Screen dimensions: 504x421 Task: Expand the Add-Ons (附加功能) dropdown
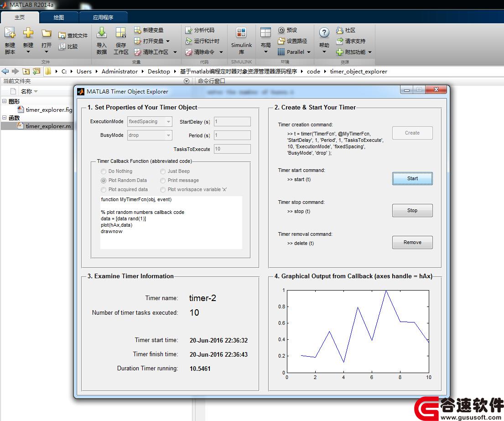pyautogui.click(x=370, y=52)
